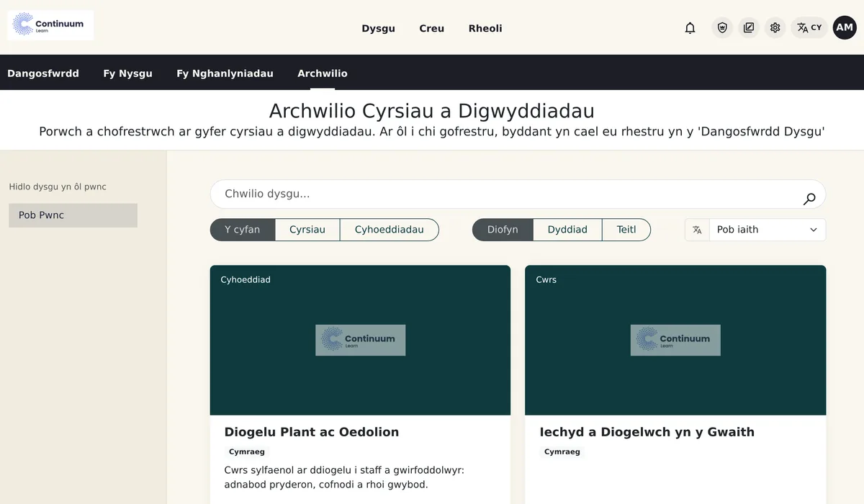The height and width of the screenshot is (504, 864).
Task: Go to the Rheoli menu
Action: pyautogui.click(x=485, y=29)
